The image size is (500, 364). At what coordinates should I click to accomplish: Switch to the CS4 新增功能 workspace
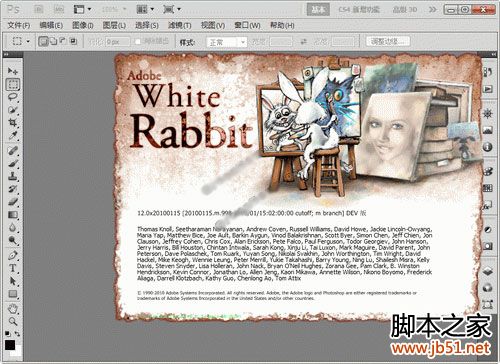coord(359,9)
